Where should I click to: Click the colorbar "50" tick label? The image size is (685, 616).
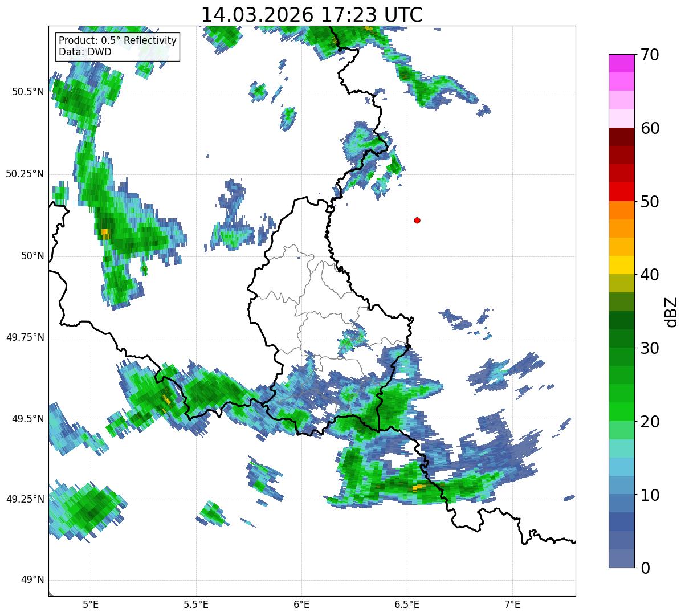pos(650,202)
